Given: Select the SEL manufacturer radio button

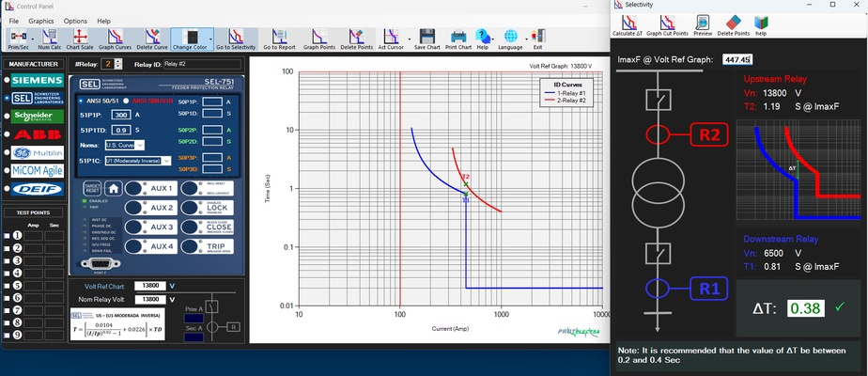Looking at the screenshot, I should point(7,98).
